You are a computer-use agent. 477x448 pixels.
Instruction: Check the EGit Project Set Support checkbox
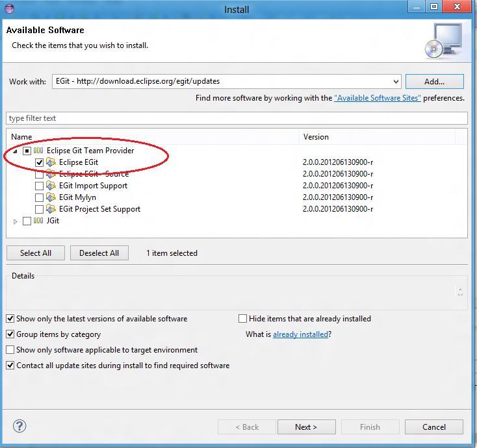point(39,209)
